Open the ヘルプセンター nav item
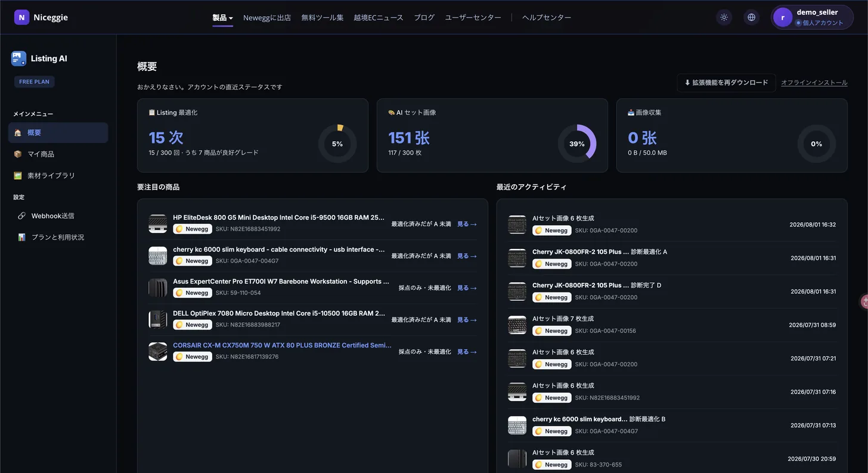This screenshot has height=473, width=868. (547, 18)
